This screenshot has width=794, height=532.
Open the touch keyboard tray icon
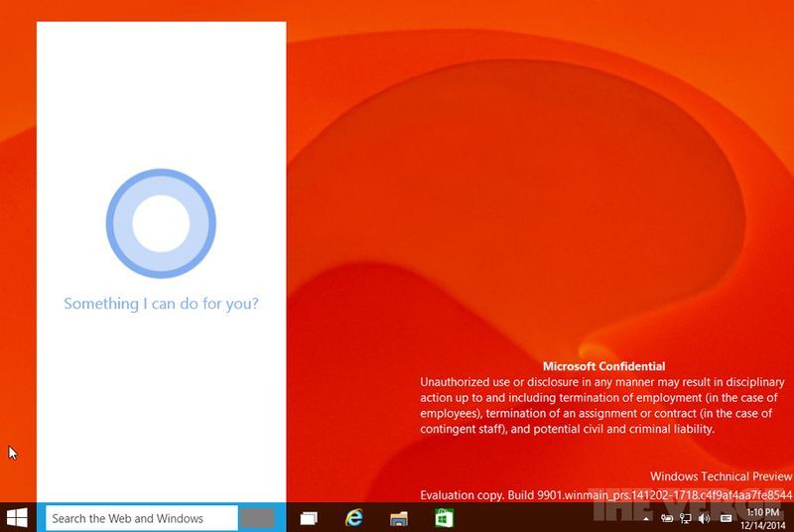click(x=726, y=518)
